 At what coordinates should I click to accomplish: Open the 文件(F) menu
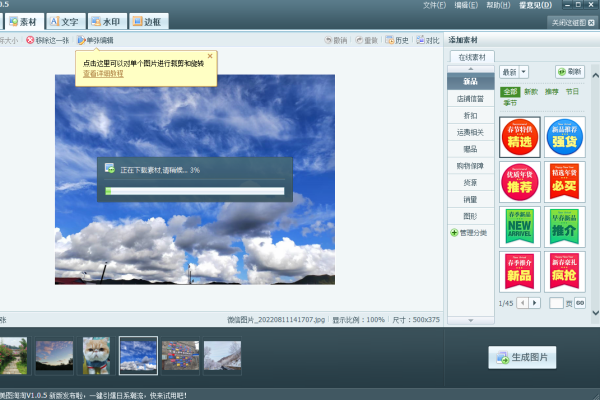(x=434, y=5)
